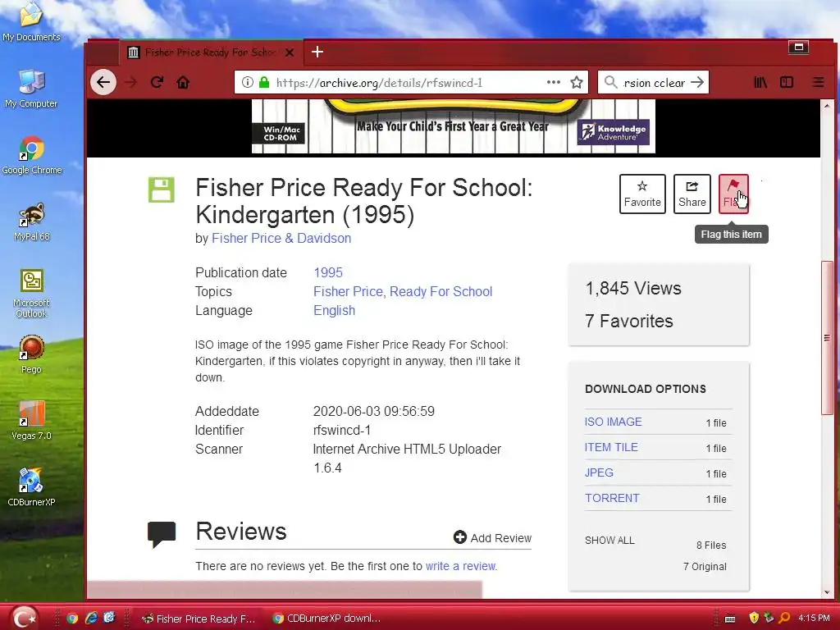
Task: Download the ITEM TILE file
Action: tap(611, 447)
